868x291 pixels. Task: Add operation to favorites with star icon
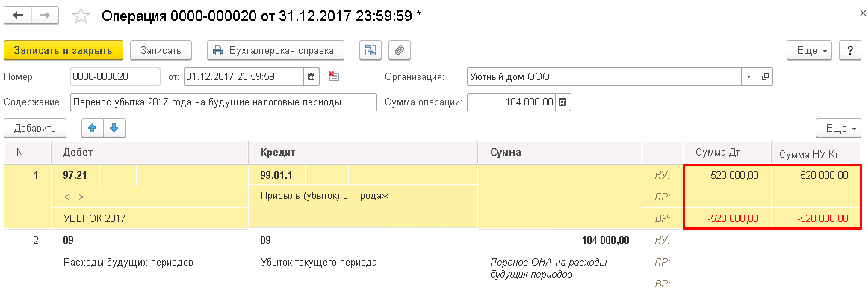tap(81, 16)
